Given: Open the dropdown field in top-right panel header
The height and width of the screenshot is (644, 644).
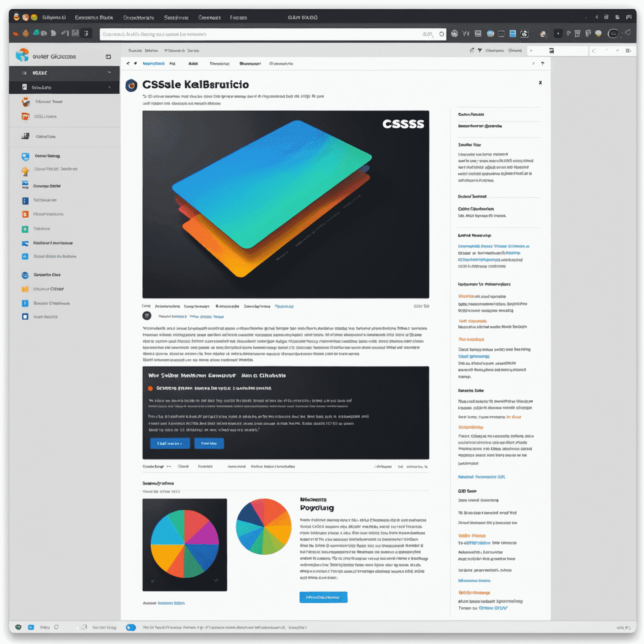Looking at the screenshot, I should [558, 51].
